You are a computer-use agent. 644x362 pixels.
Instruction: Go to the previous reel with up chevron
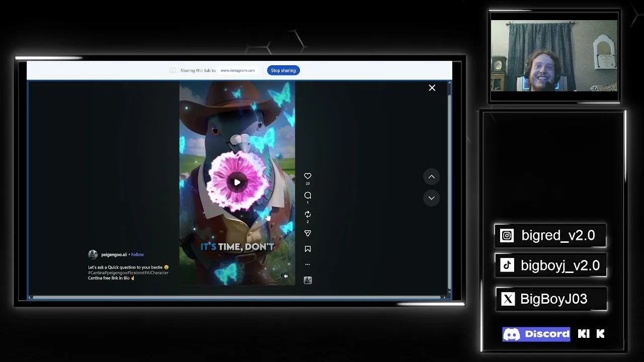[431, 176]
